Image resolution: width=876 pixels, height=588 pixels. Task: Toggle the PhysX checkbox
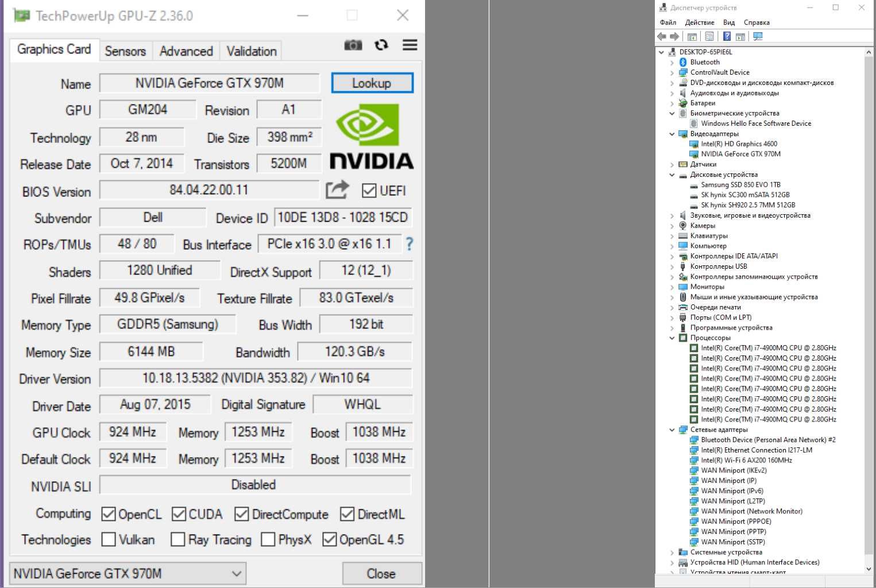point(268,539)
